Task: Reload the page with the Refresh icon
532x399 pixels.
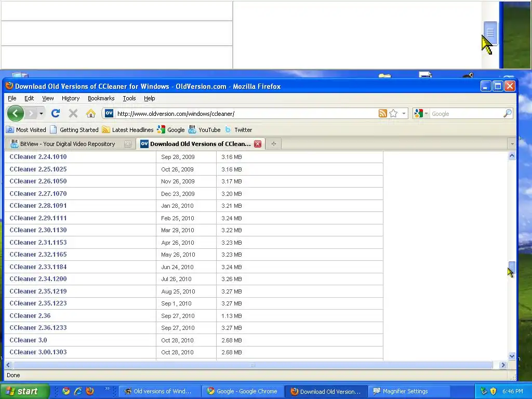Action: (x=56, y=113)
